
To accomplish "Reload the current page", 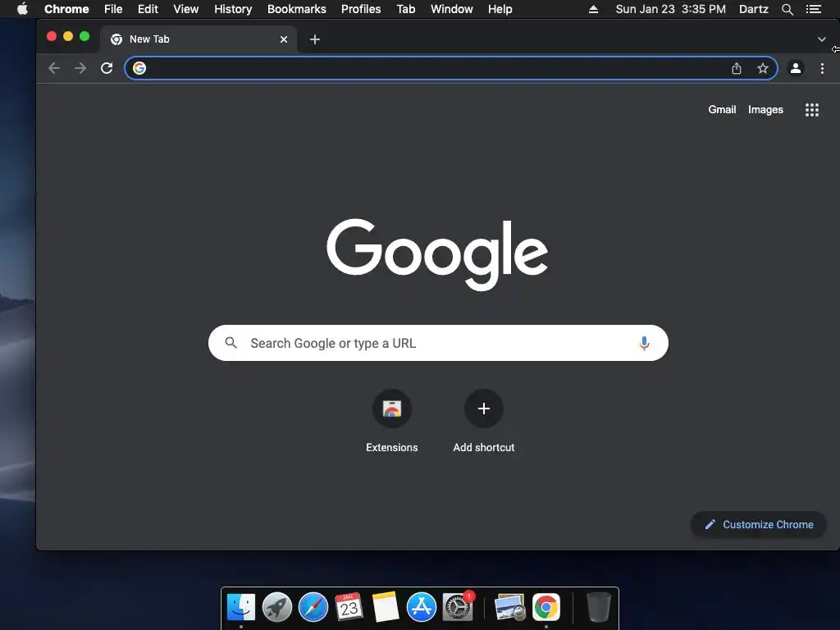I will 107,68.
